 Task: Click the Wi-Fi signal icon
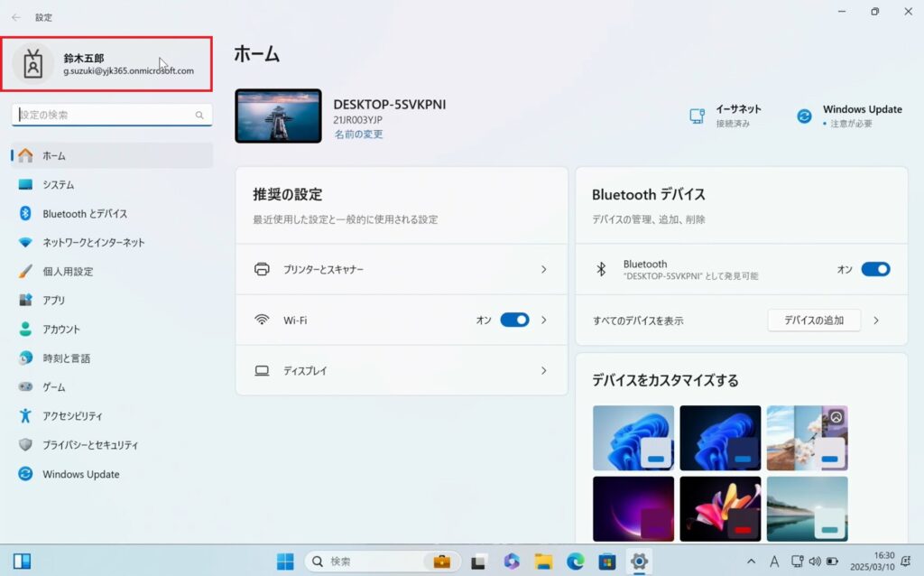(262, 320)
